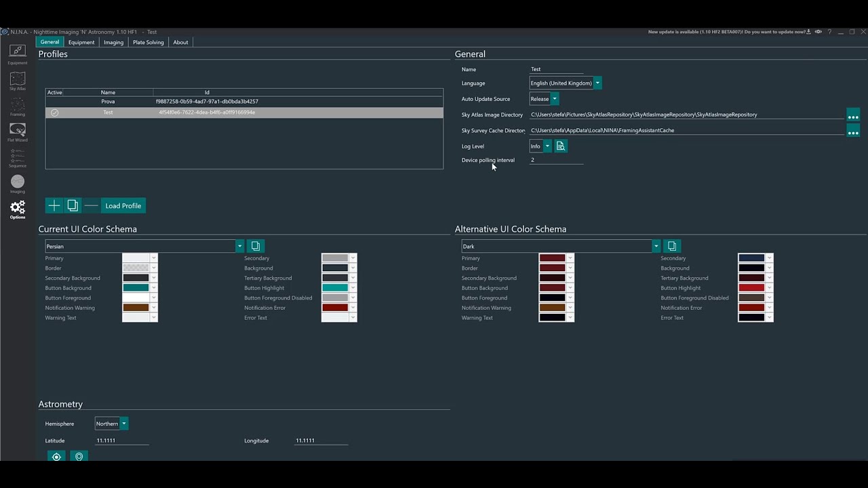This screenshot has height=488, width=868.
Task: Click the Load Profile button
Action: click(123, 205)
